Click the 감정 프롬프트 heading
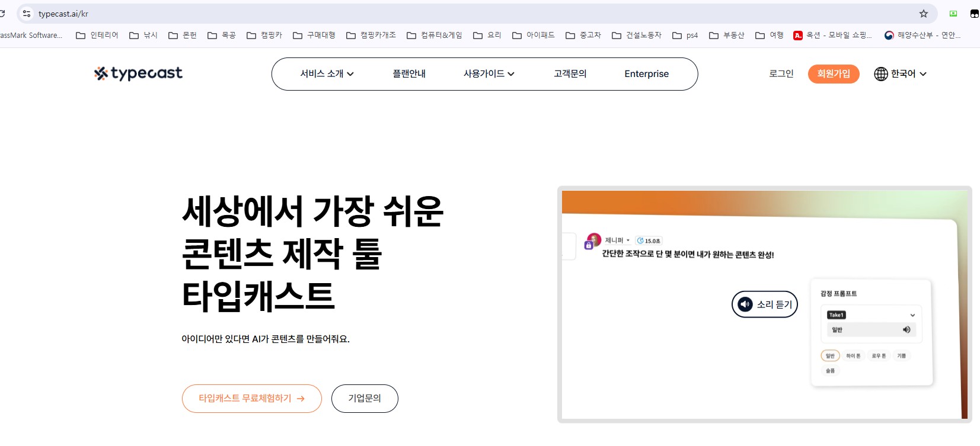Image resolution: width=980 pixels, height=446 pixels. (838, 294)
